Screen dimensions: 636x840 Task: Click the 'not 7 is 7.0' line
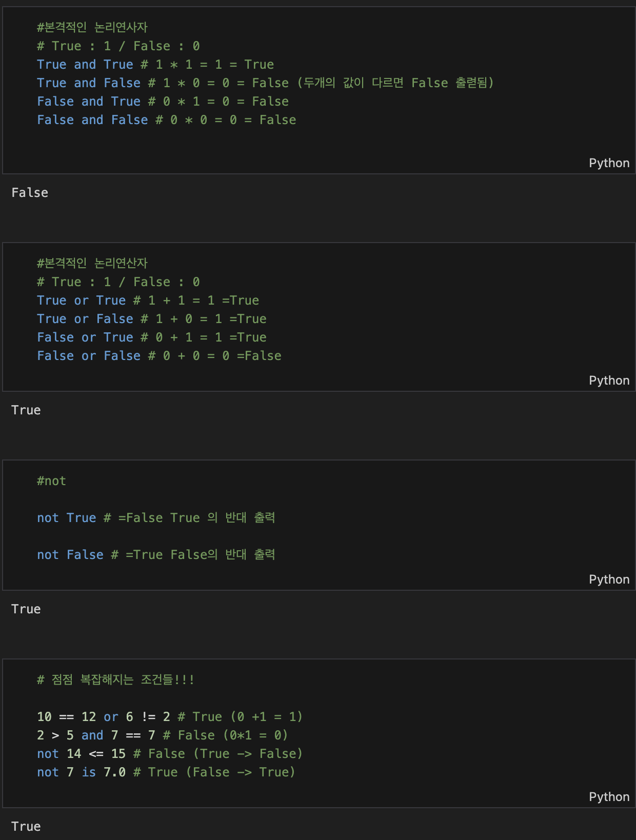click(x=166, y=772)
